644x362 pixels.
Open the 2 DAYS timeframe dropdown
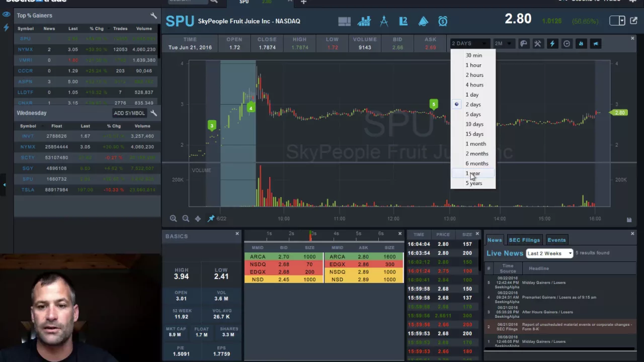pos(469,44)
